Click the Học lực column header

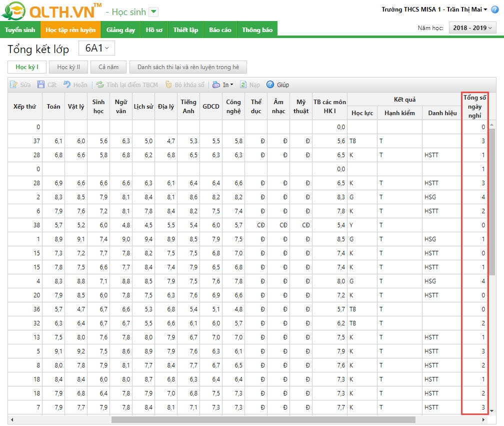click(x=362, y=113)
